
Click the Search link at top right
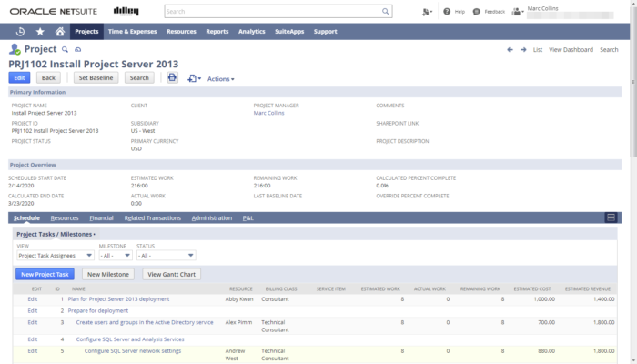[x=609, y=49]
